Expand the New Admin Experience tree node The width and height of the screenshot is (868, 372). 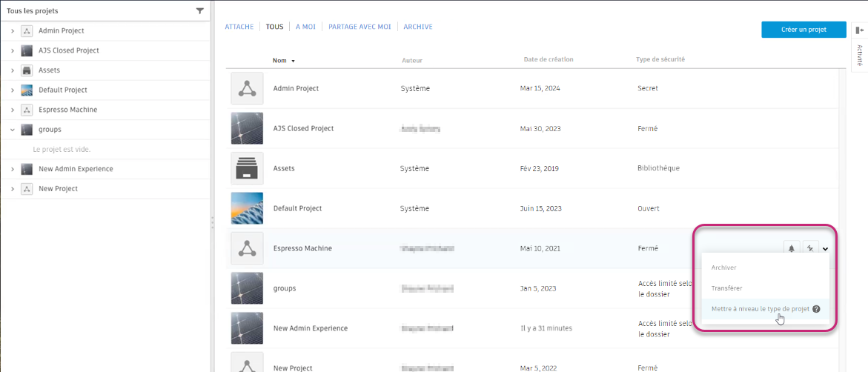(13, 169)
